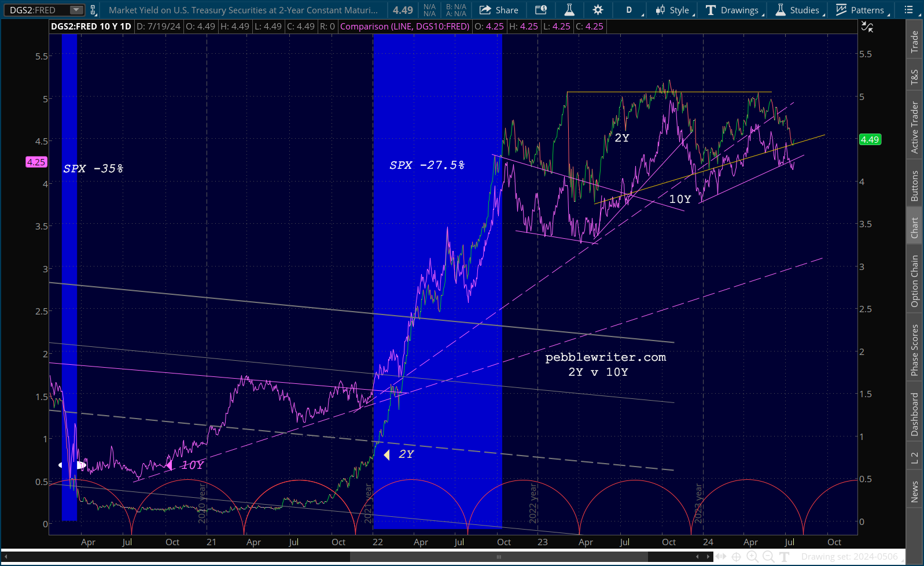This screenshot has height=566, width=924.
Task: Click right arrow on the chart scrollbar
Action: coord(708,557)
